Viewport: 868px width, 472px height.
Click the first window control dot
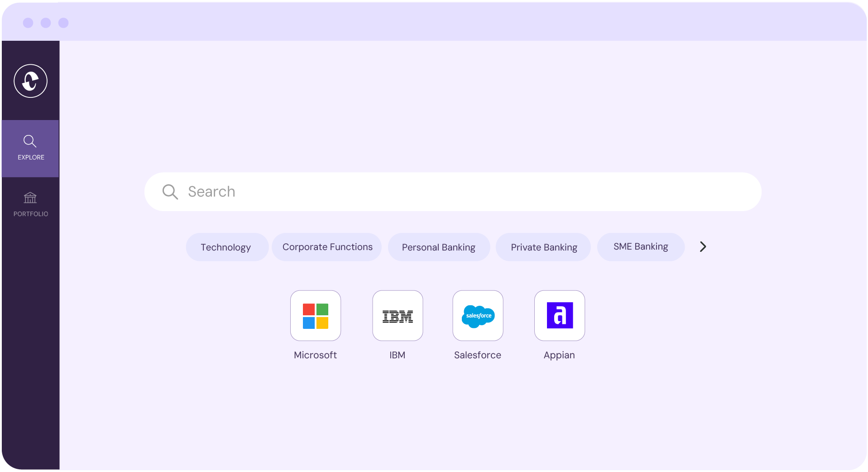click(x=28, y=23)
